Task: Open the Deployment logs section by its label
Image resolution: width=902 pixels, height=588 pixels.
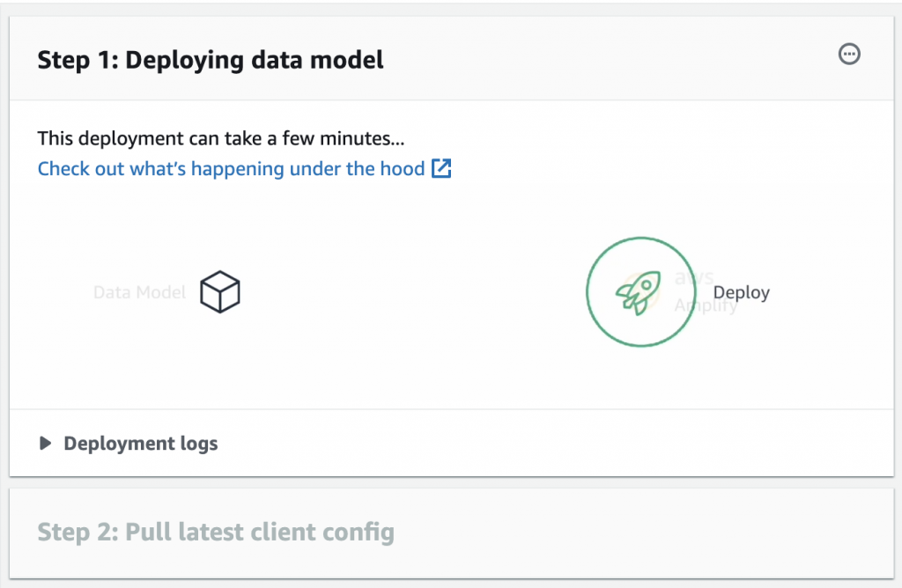Action: coord(141,444)
